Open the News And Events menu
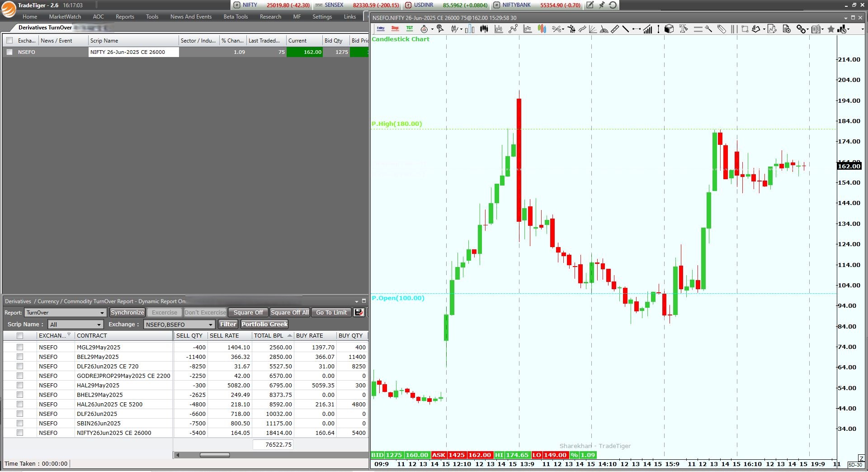This screenshot has height=472, width=868. pyautogui.click(x=191, y=16)
